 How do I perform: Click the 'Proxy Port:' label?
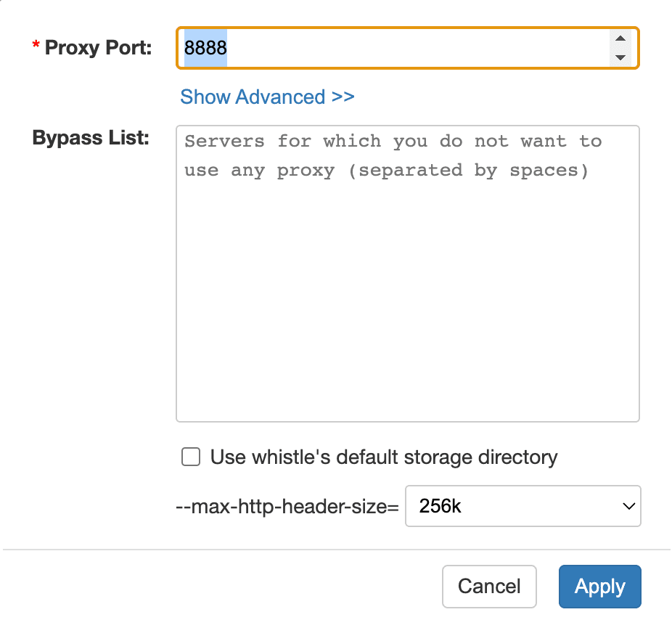click(x=99, y=48)
